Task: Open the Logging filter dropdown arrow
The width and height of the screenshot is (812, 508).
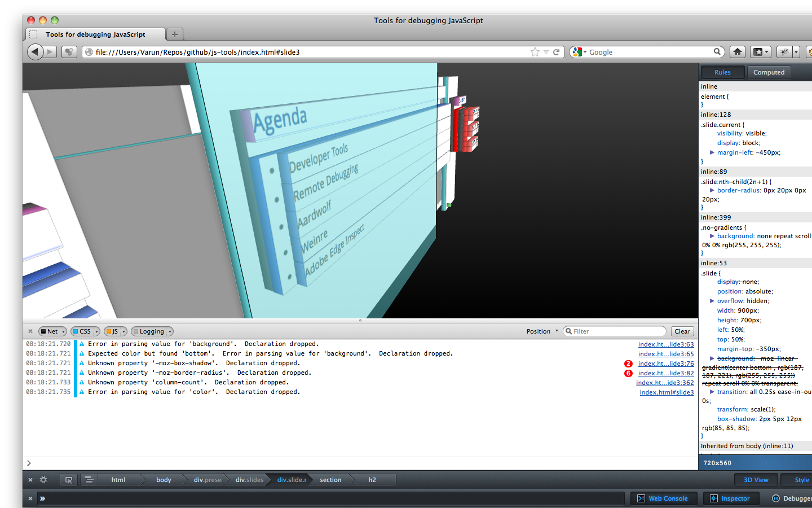Action: click(x=170, y=331)
